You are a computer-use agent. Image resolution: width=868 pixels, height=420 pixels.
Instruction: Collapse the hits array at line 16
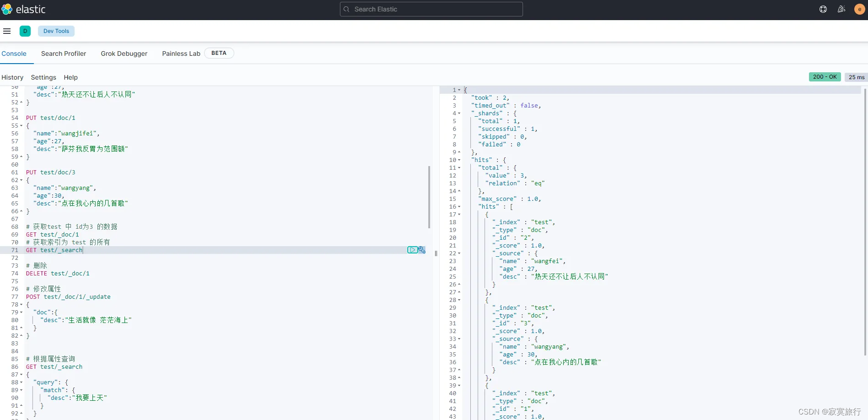click(459, 207)
